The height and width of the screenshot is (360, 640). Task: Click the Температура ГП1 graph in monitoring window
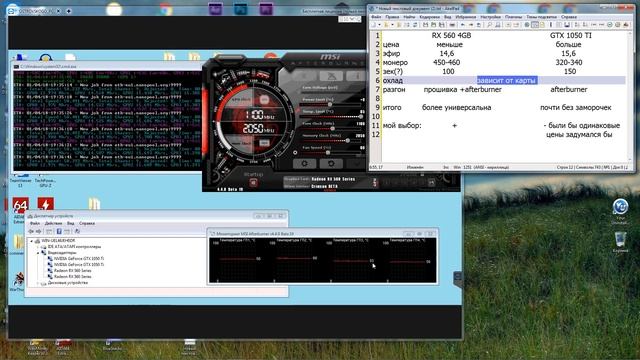(238, 260)
